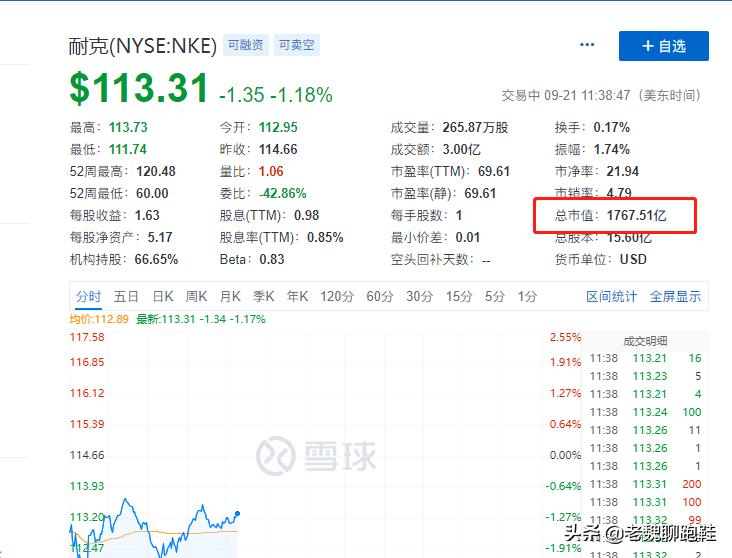Click the trade row 113.31 volume 200
The height and width of the screenshot is (558, 732).
(645, 484)
